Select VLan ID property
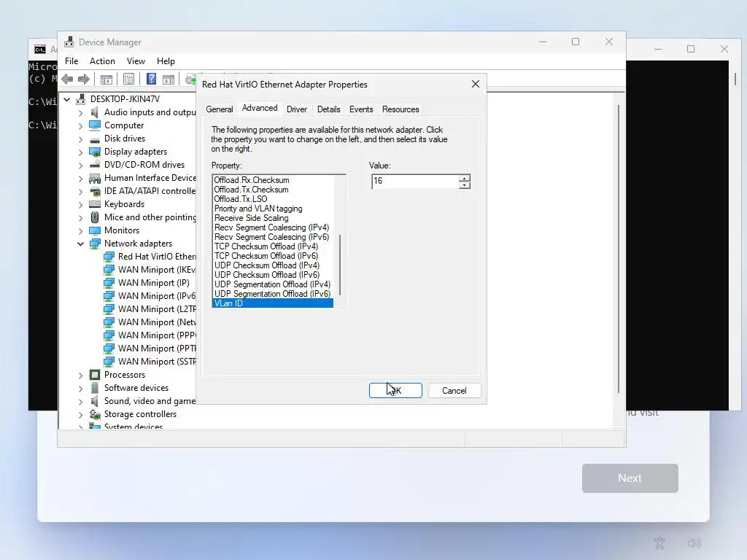 (x=273, y=303)
